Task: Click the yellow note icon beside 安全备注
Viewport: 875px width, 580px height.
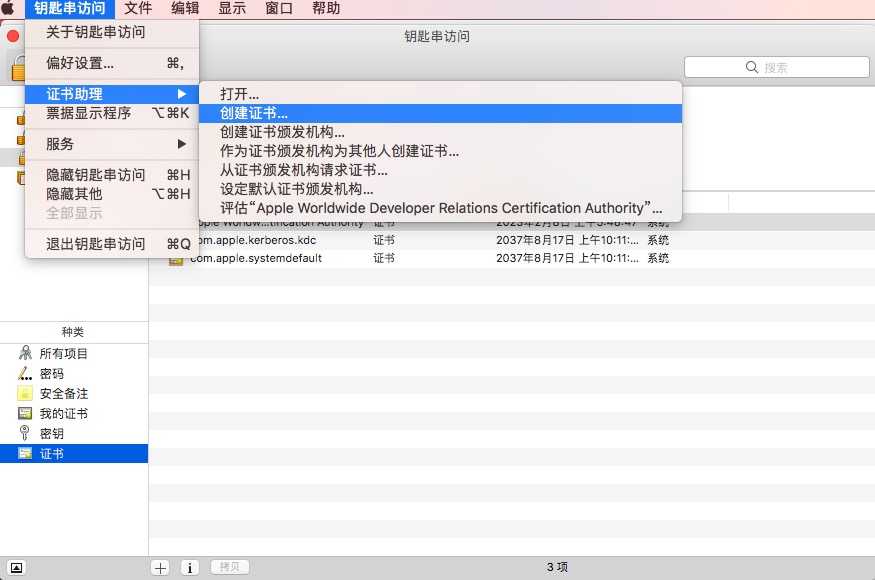Action: [x=25, y=393]
